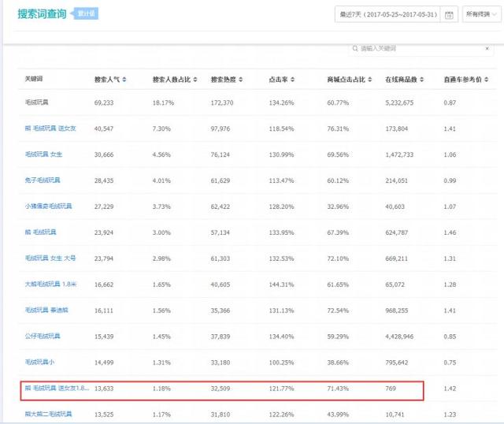The image size is (504, 424).
Task: Sort by 搜索热度 using its sort arrows
Action: pos(241,80)
